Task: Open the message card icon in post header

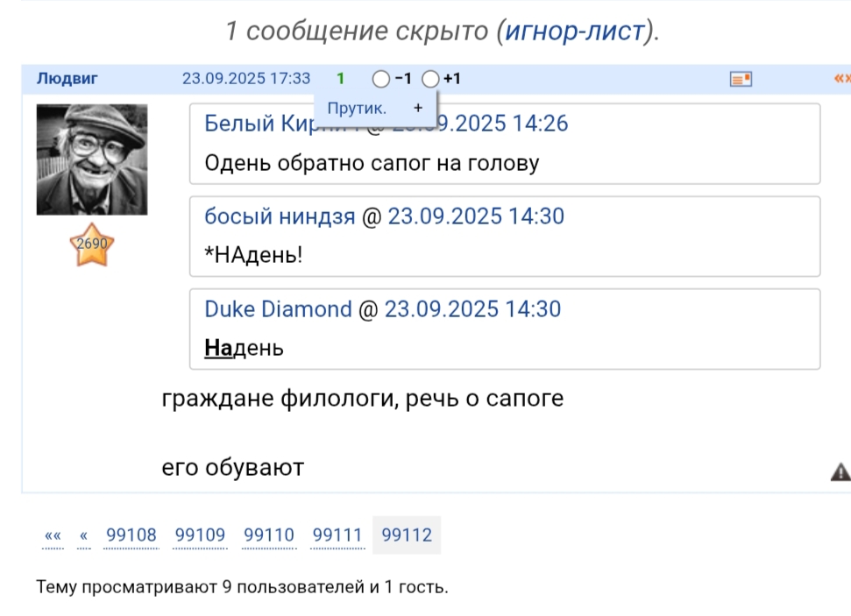Action: (741, 79)
